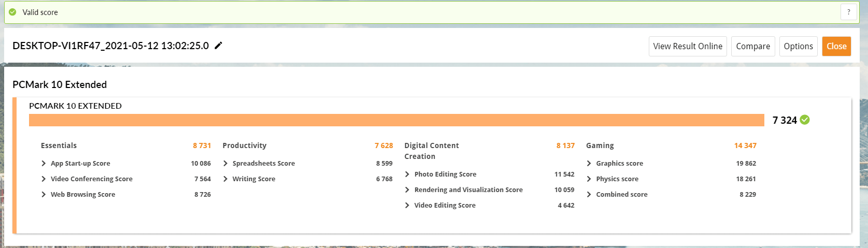Viewport: 868px width, 248px height.
Task: Click Productivity score 7 628
Action: 384,145
